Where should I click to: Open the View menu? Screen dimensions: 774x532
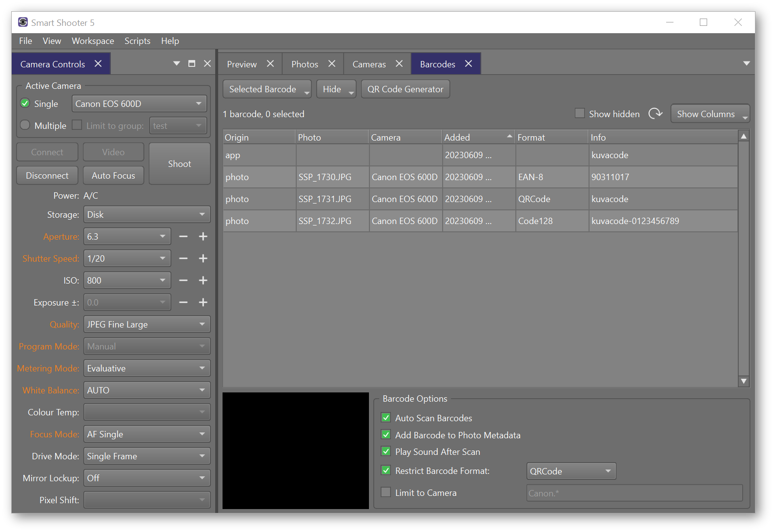(x=52, y=41)
